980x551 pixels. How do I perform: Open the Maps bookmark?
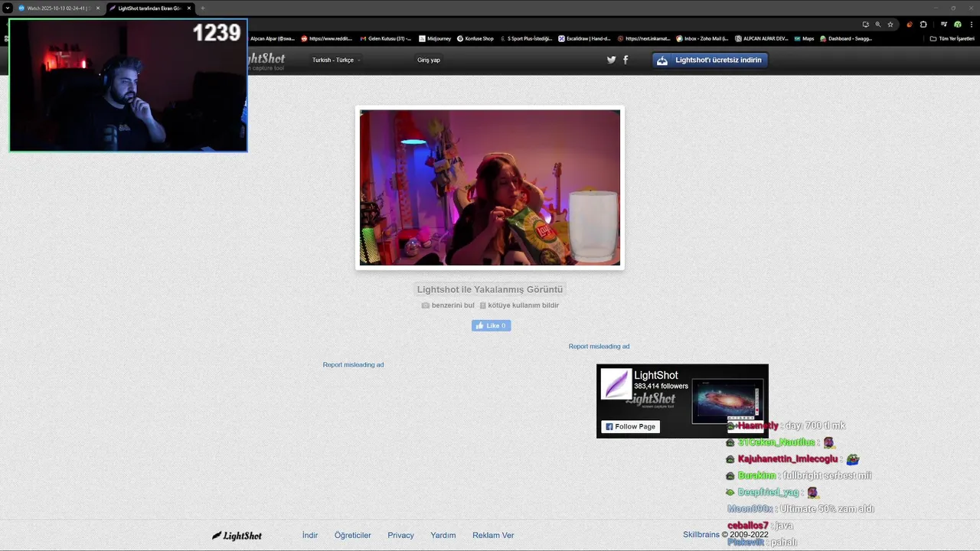tap(804, 38)
